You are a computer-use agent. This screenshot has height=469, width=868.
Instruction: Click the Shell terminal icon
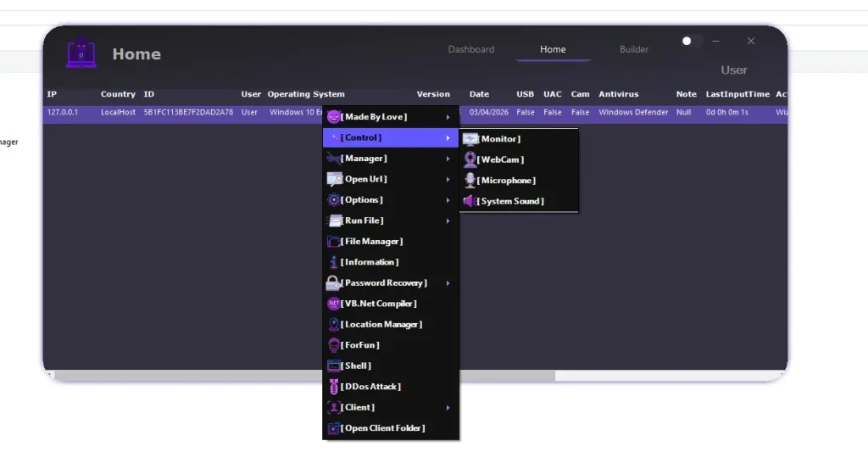click(334, 366)
